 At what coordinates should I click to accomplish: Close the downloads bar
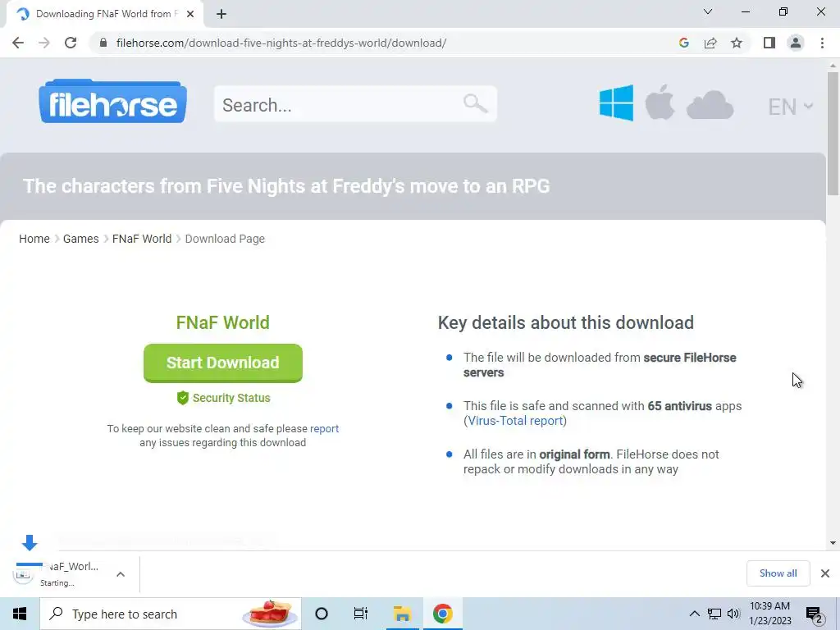(x=825, y=573)
